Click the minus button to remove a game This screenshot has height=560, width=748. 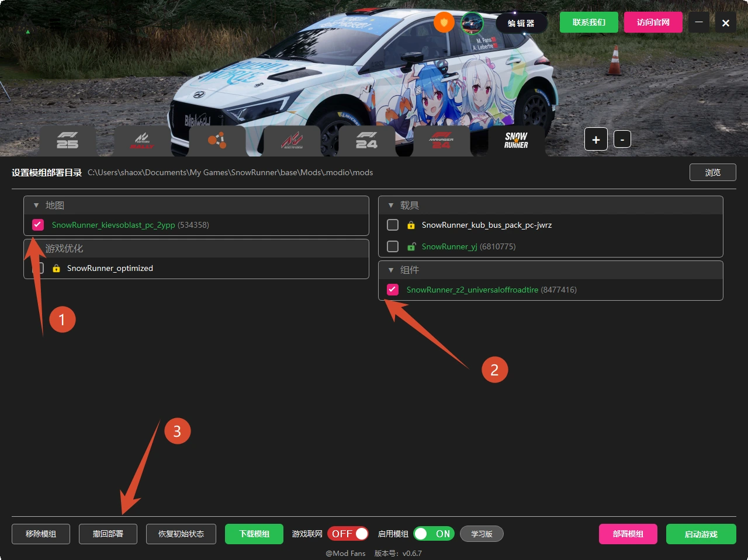pos(622,140)
